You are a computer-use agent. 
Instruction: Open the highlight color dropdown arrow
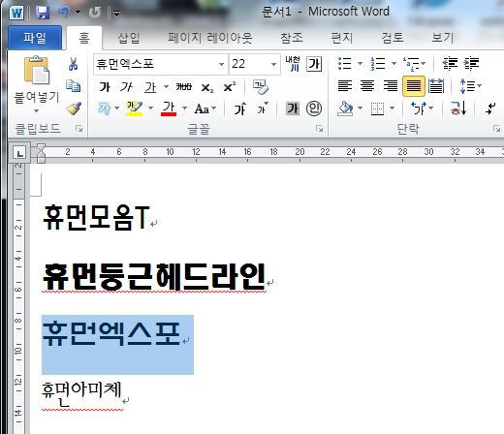click(150, 108)
